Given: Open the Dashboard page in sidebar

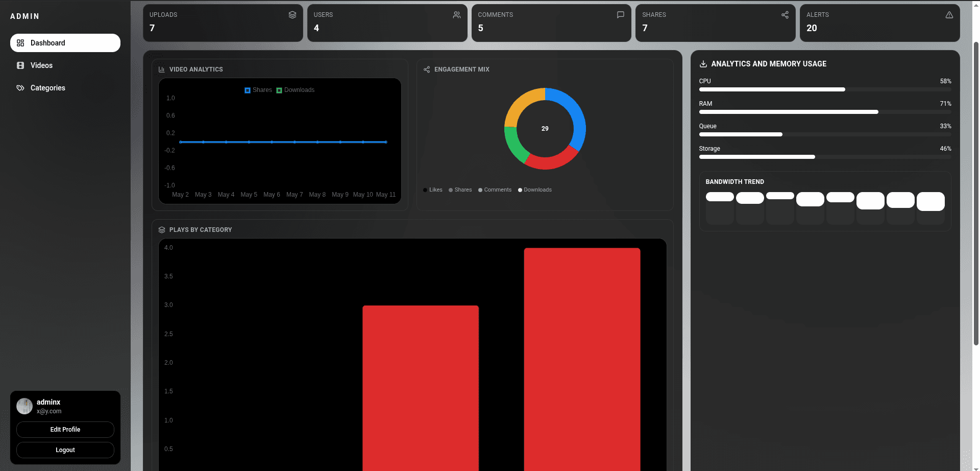Looking at the screenshot, I should point(65,43).
